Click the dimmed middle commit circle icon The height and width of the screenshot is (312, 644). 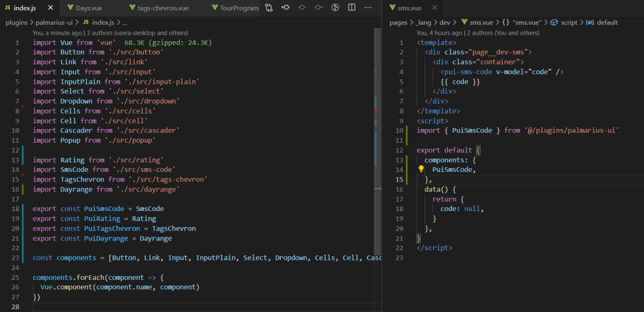click(x=302, y=8)
